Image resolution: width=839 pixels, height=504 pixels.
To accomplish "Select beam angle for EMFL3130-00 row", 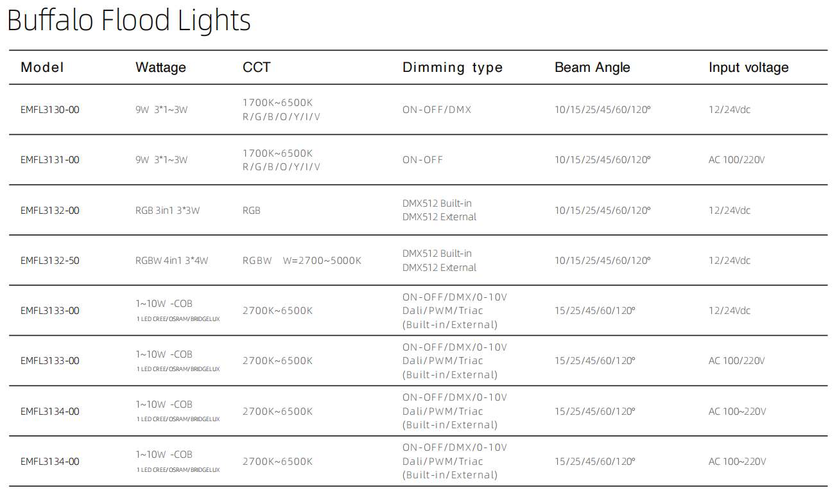I will 603,110.
